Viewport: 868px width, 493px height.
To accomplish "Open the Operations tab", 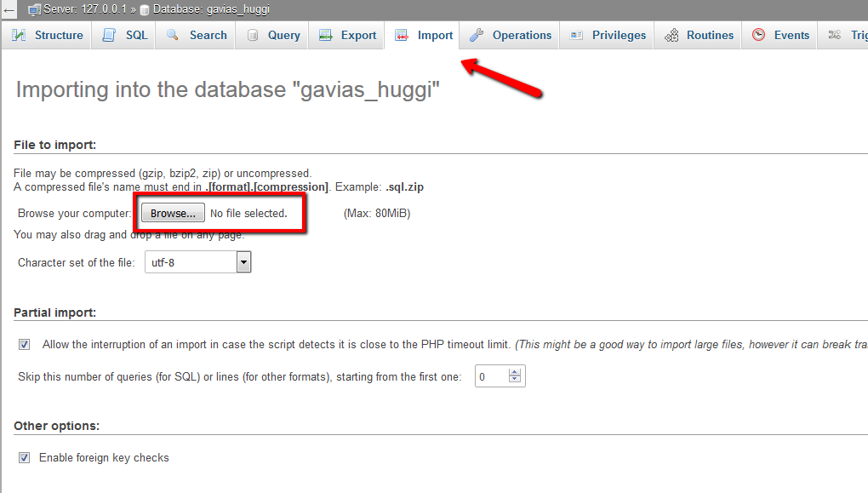I will 510,35.
